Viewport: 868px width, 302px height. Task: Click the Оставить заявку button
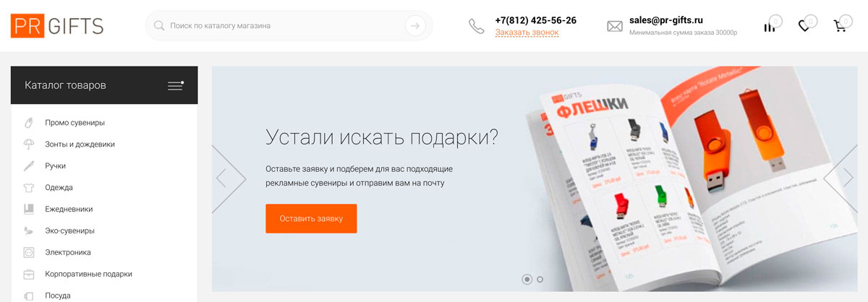pos(311,218)
